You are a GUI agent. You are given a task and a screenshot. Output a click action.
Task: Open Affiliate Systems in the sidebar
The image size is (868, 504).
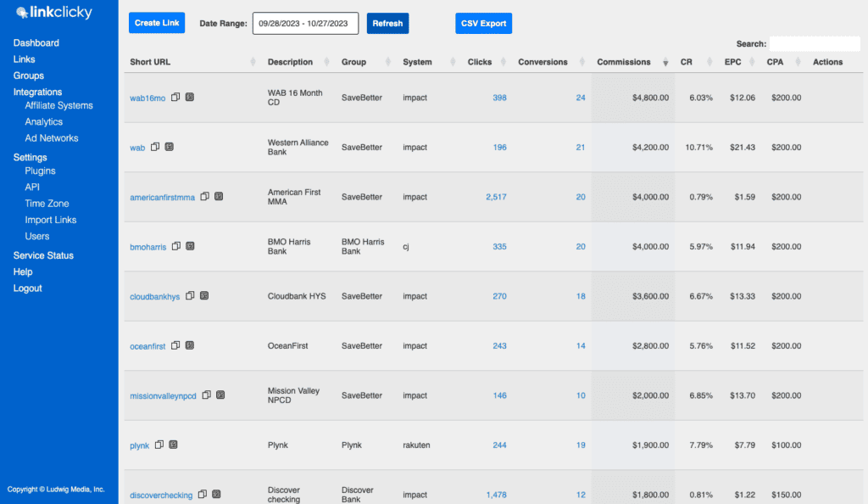click(58, 105)
